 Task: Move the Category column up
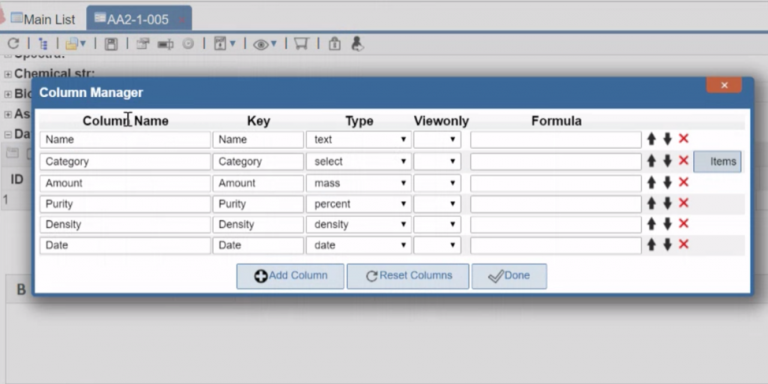[651, 161]
